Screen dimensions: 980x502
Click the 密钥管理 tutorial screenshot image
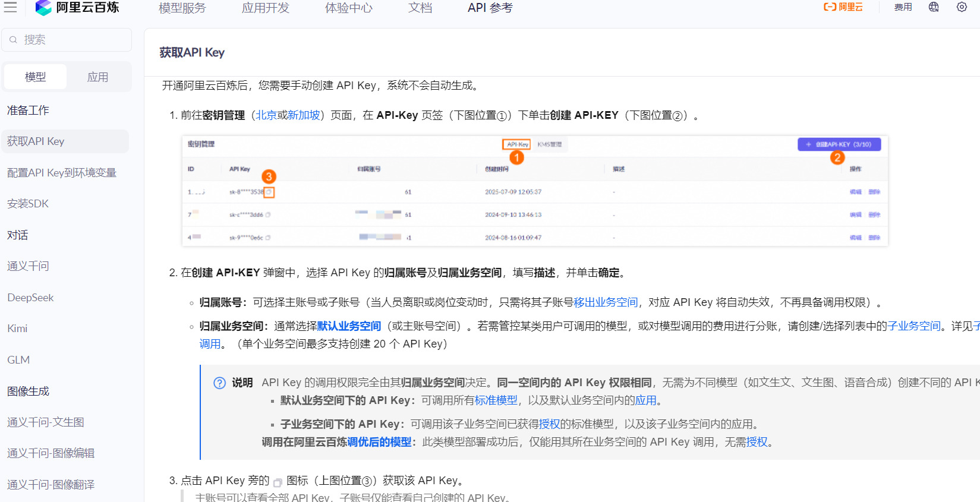click(535, 191)
